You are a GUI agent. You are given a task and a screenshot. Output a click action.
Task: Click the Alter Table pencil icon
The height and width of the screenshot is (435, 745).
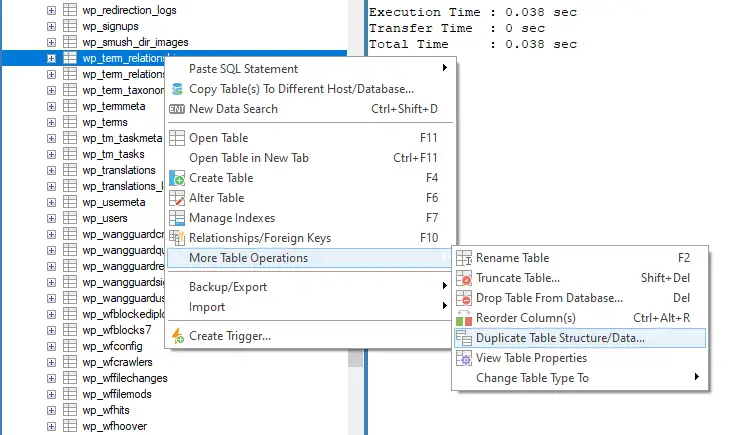point(177,198)
